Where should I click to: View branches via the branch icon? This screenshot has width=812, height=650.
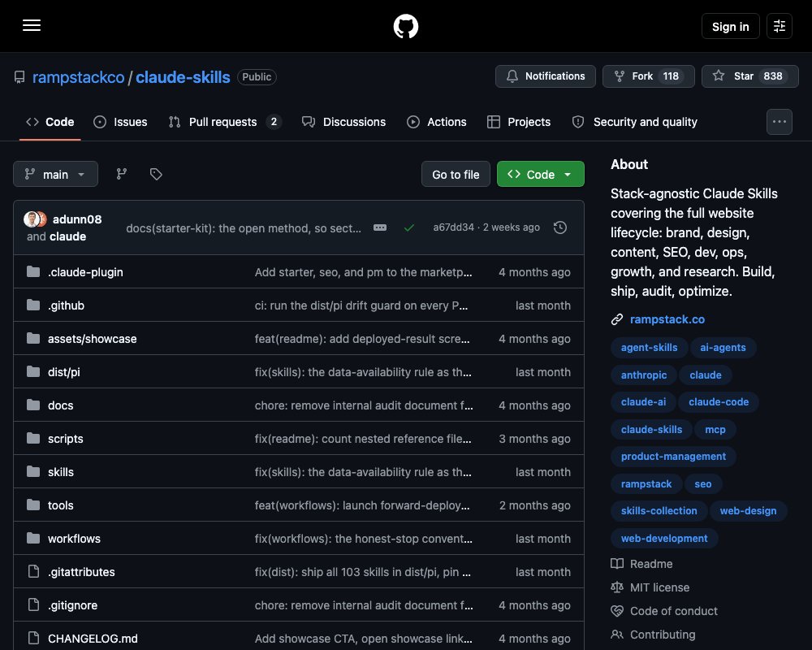(122, 174)
